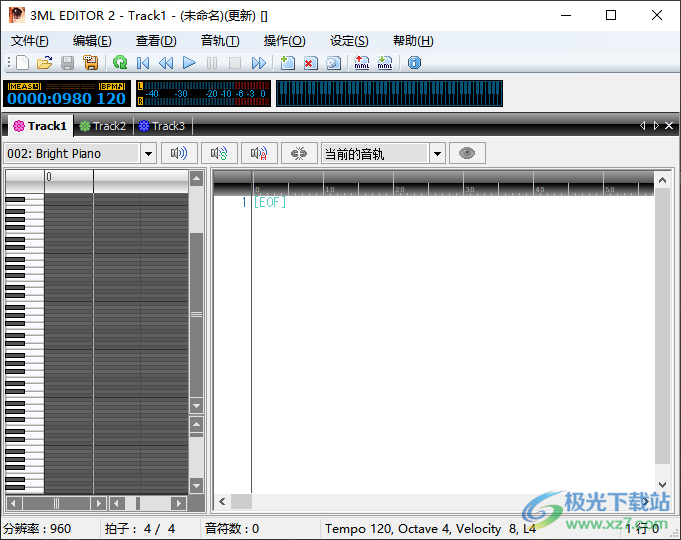Open the track settings gear icon
Screen dimensions: 681x540
tap(334, 63)
